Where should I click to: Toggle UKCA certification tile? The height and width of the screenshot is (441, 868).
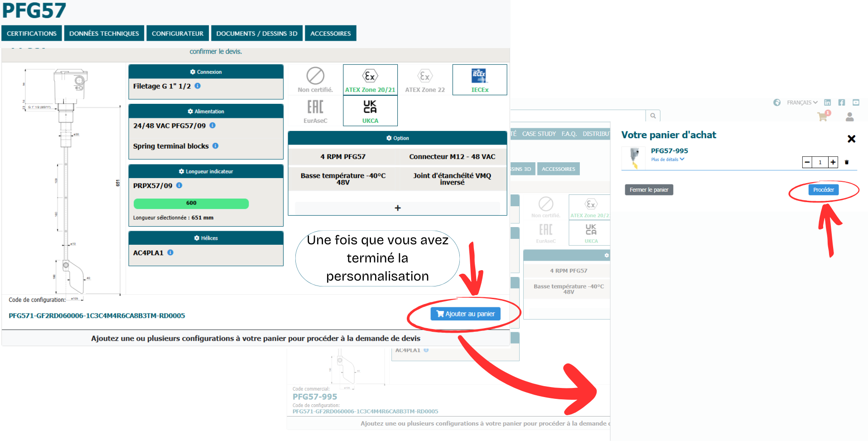click(x=370, y=111)
